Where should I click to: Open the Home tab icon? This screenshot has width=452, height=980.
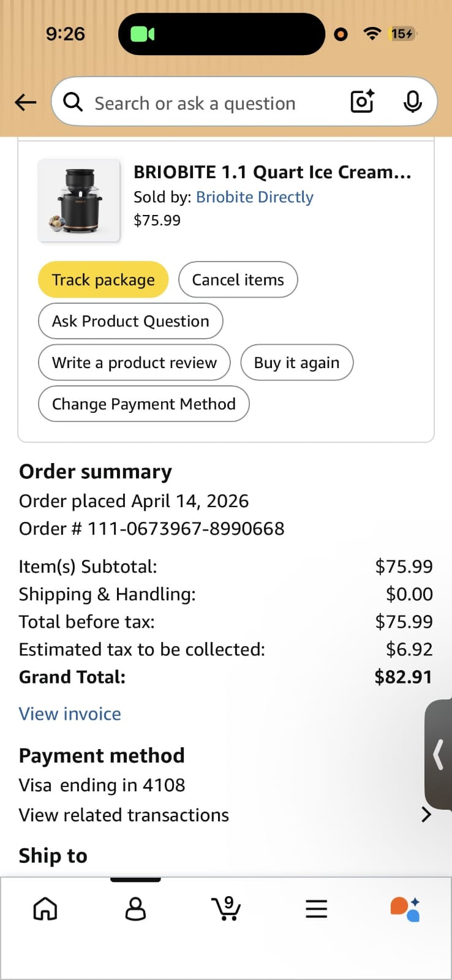point(45,909)
